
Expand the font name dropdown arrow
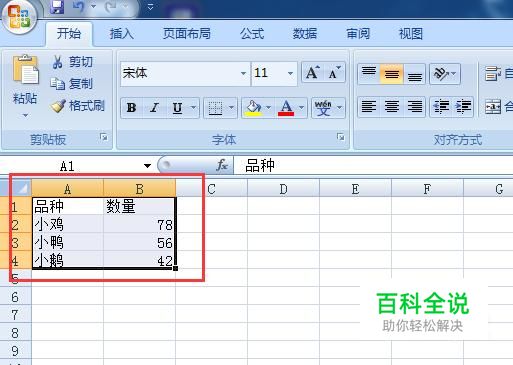244,73
